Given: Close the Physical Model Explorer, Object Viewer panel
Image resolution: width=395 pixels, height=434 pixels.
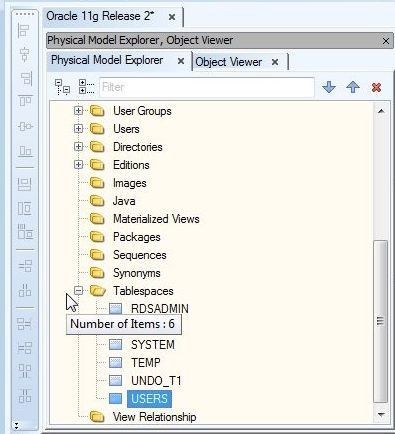Looking at the screenshot, I should [386, 41].
